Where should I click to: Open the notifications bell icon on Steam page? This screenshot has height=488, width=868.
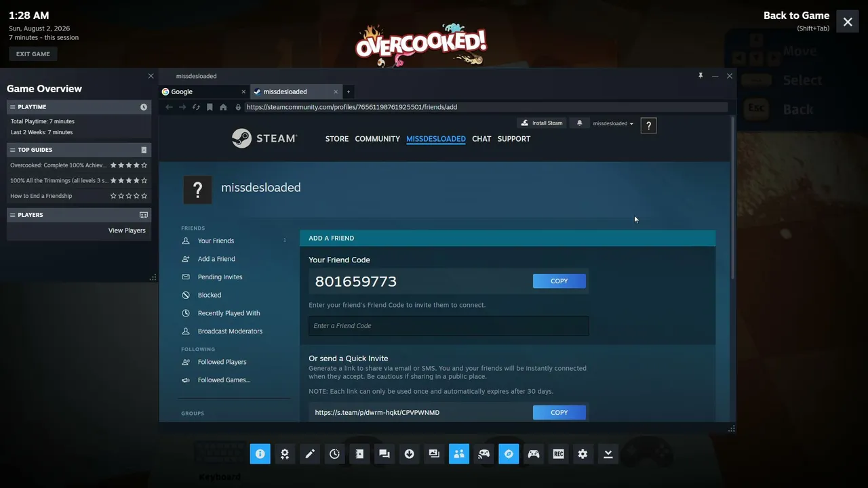[x=579, y=123]
